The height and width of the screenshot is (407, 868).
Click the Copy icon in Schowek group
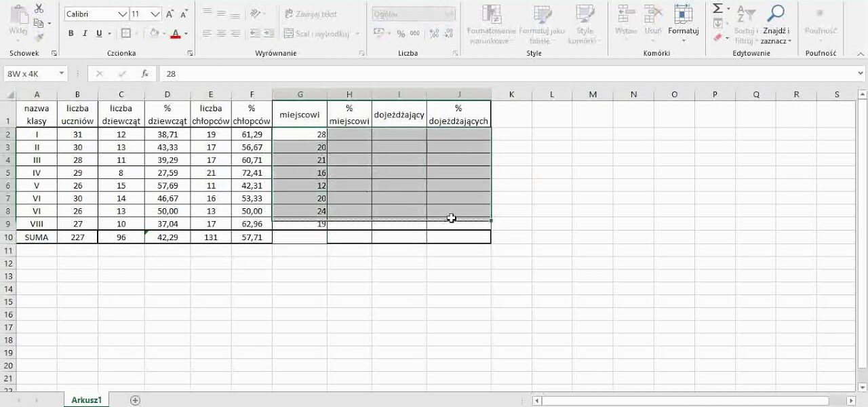39,23
